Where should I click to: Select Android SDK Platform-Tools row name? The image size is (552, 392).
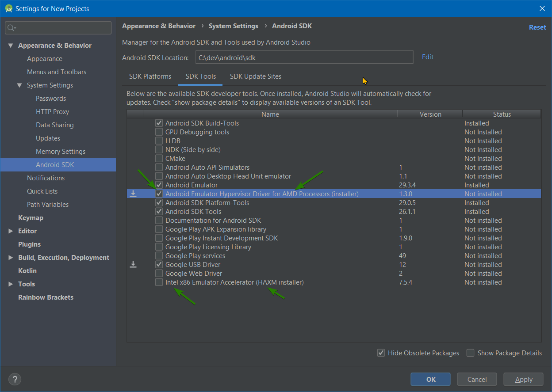click(207, 203)
